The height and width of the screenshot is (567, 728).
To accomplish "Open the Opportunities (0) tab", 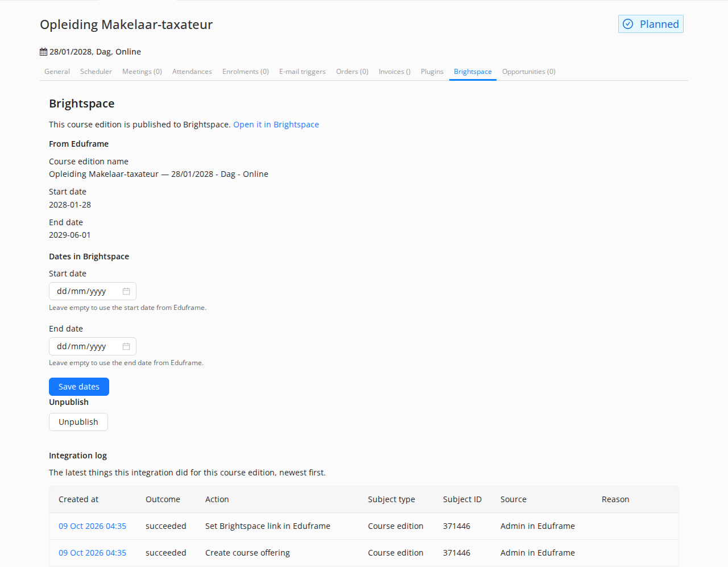I will point(529,72).
